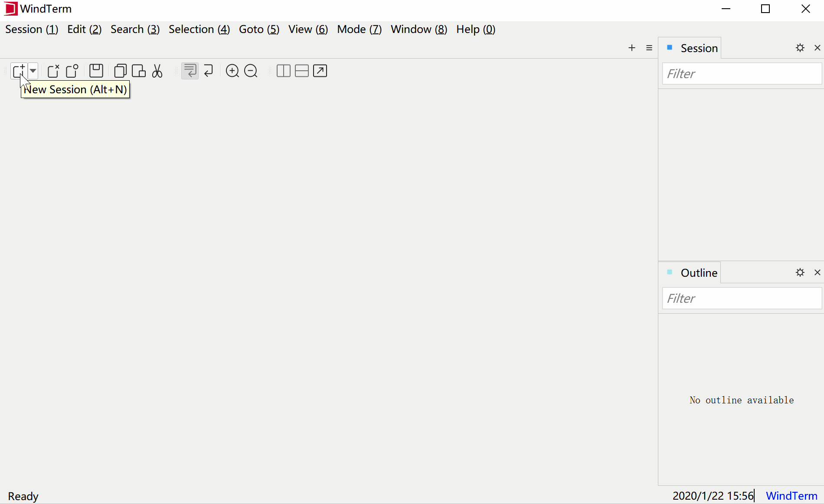Click the Save floppy disk icon
824x504 pixels.
[96, 71]
